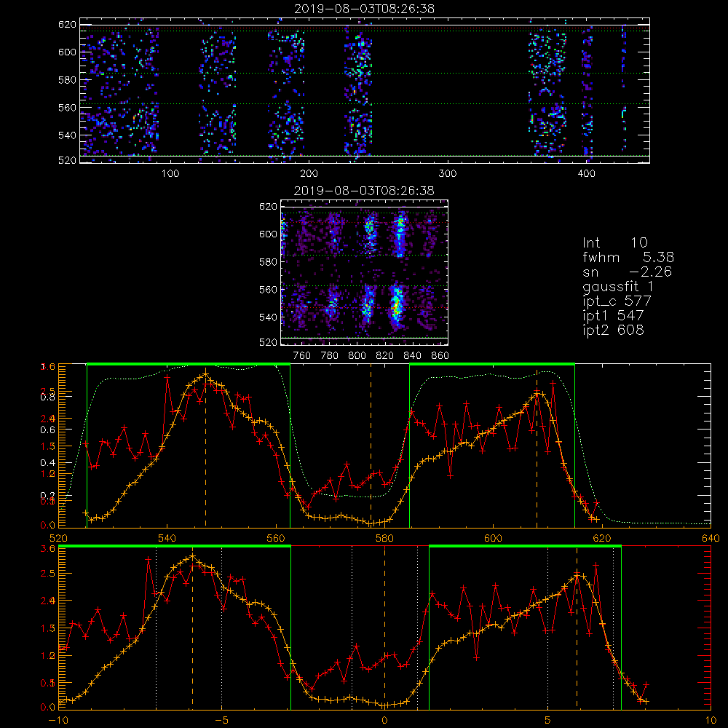The image size is (728, 728).
Task: Click the 'ipt2 608' readout
Action: click(x=613, y=330)
